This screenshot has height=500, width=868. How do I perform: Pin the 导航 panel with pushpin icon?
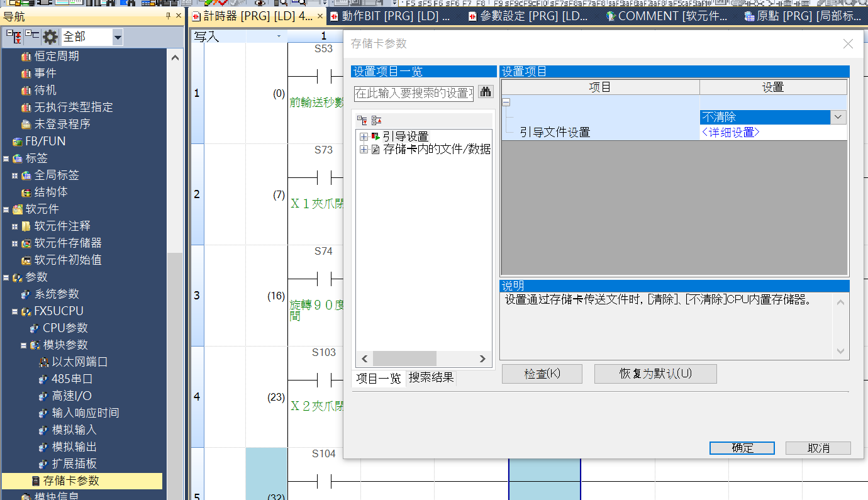[168, 16]
